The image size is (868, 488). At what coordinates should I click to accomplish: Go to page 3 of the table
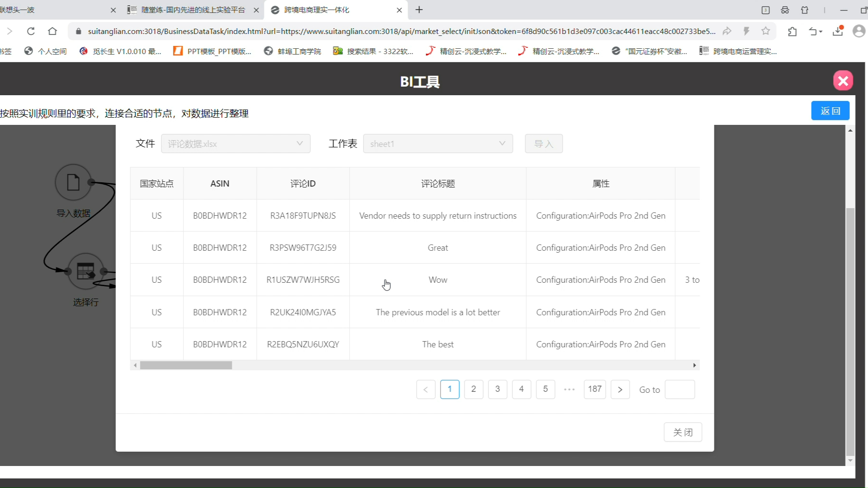497,389
